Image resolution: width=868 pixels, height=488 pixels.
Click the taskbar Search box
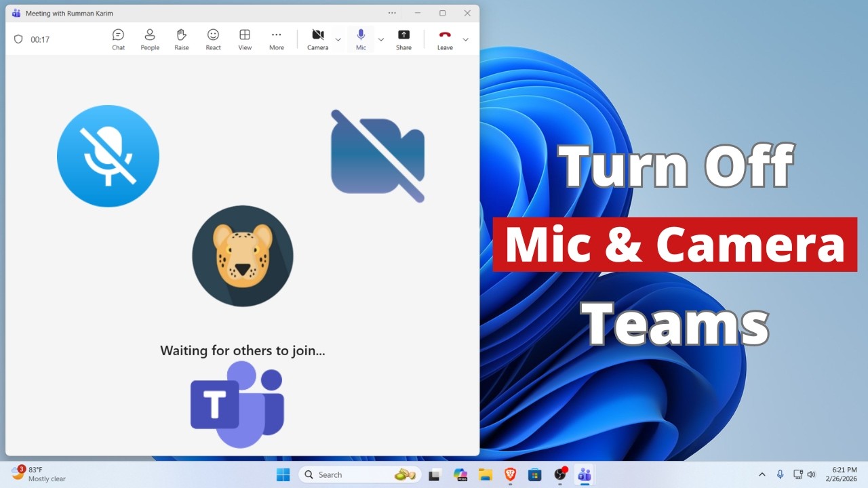(360, 474)
